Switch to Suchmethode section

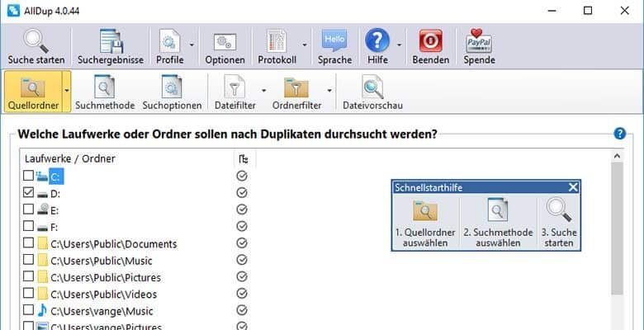(x=105, y=92)
